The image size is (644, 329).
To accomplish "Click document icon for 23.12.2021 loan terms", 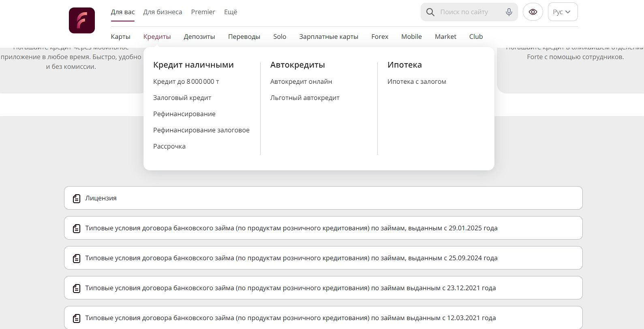I will [x=77, y=288].
